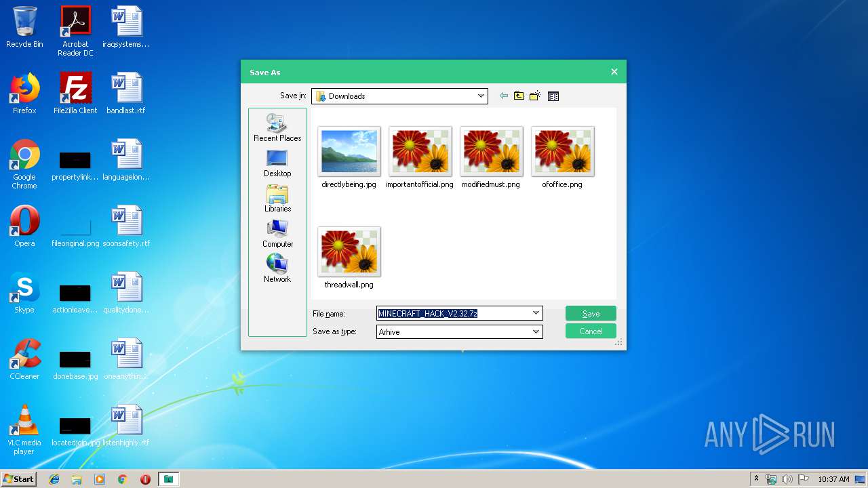Open Computer in places bar
This screenshot has width=868, height=488.
pos(277,234)
